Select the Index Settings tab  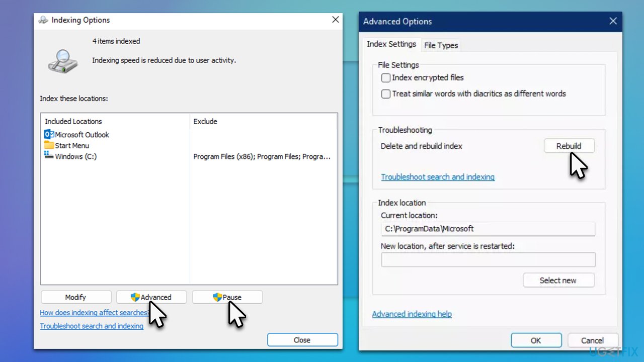[391, 44]
